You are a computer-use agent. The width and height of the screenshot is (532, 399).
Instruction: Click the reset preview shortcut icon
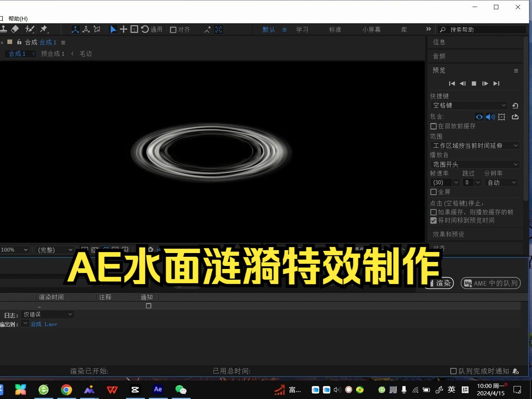[x=515, y=105]
